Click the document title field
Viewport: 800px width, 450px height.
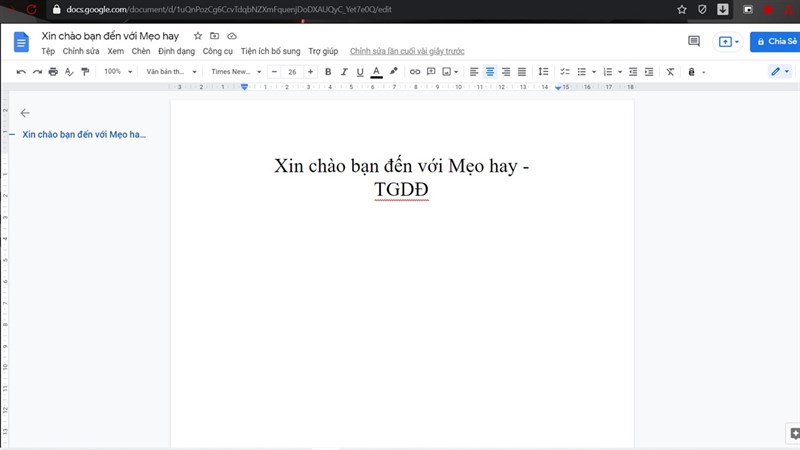tap(110, 36)
